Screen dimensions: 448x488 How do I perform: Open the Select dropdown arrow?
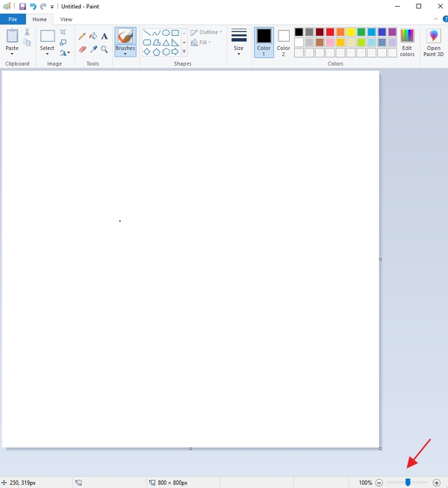pyautogui.click(x=47, y=54)
